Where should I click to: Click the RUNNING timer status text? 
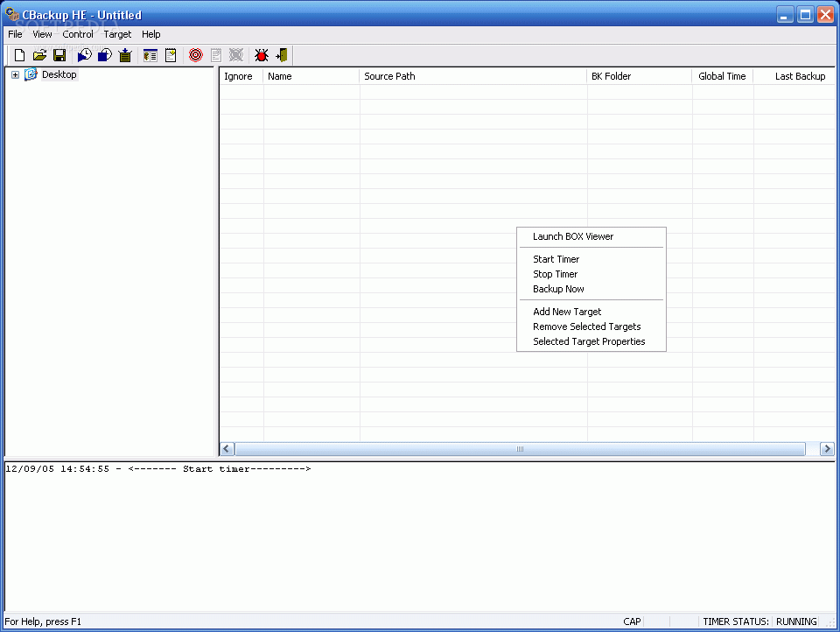[796, 621]
